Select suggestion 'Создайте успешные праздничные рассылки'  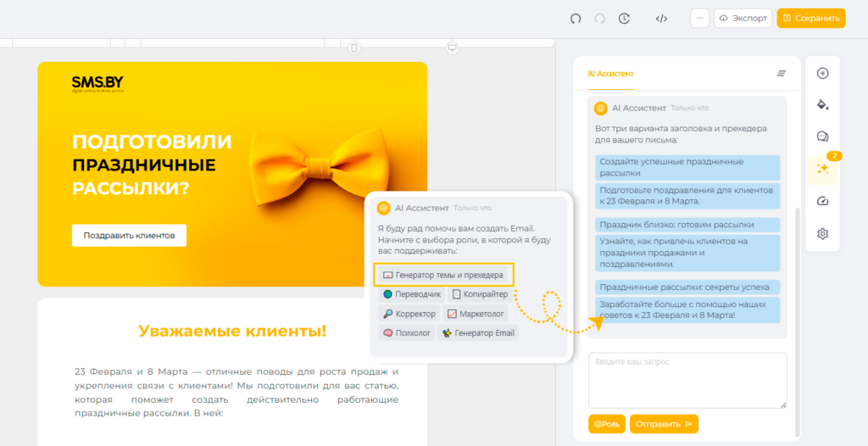(687, 167)
